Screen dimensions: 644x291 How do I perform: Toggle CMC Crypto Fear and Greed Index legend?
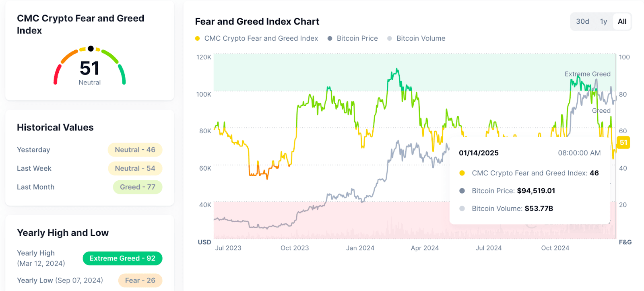261,39
